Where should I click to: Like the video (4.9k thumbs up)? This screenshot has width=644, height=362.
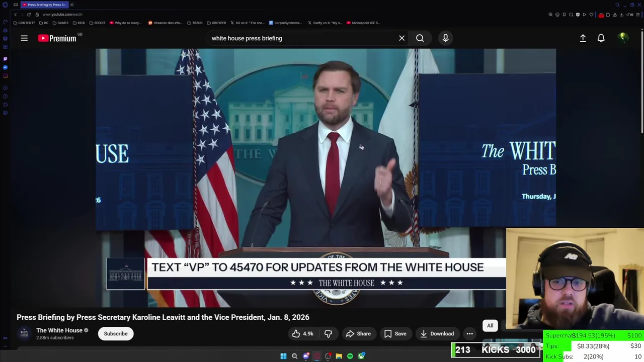(x=302, y=333)
